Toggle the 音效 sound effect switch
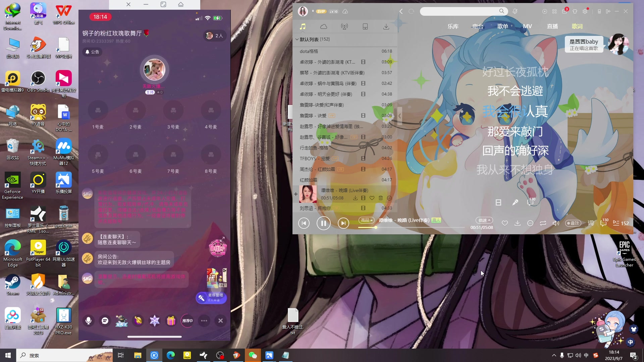 coord(573,223)
